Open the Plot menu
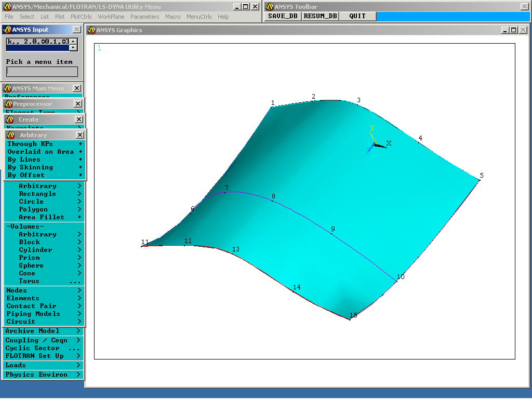This screenshot has width=532, height=399. click(60, 17)
